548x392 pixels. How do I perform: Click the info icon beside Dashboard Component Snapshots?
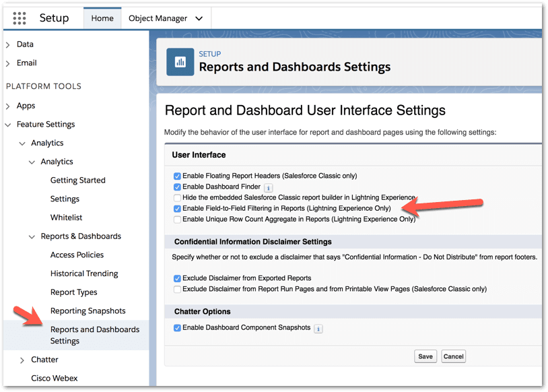tap(318, 329)
